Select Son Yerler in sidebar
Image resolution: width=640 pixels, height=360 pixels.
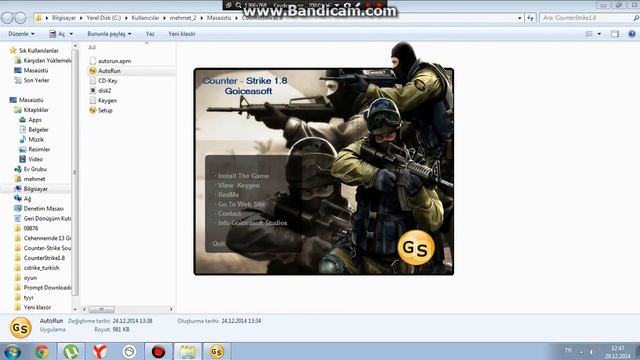click(x=36, y=80)
